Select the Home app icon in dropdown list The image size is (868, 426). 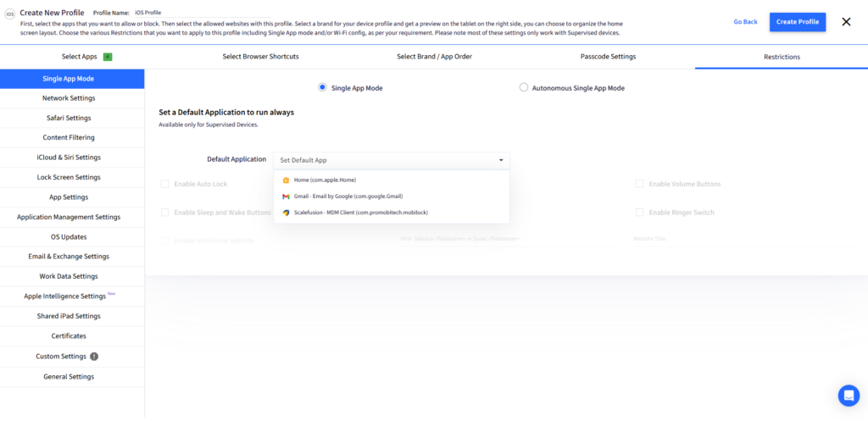click(x=286, y=180)
